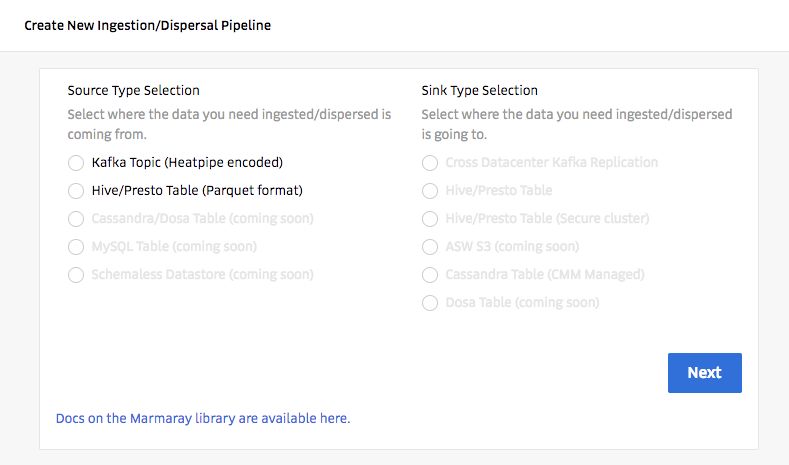Image resolution: width=789 pixels, height=465 pixels.
Task: Select the Kafka Topic (Heatpipe encoded) radio button
Action: pos(76,163)
